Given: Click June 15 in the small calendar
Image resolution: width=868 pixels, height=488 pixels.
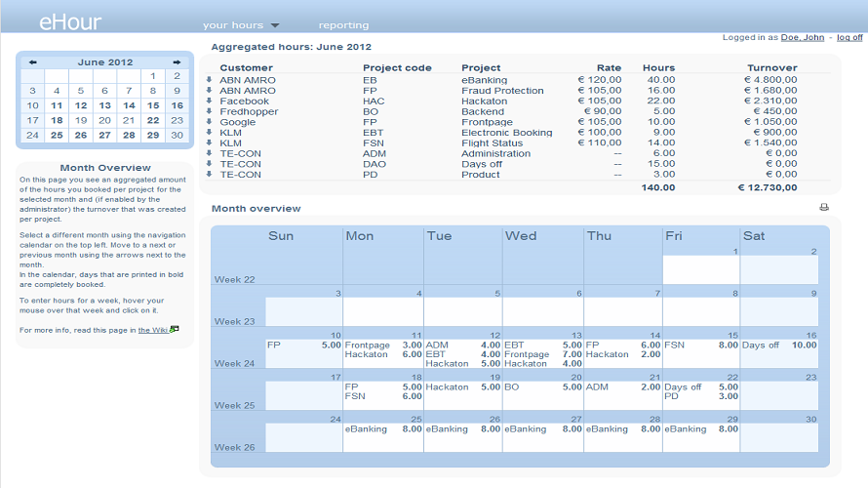Looking at the screenshot, I should (x=153, y=105).
